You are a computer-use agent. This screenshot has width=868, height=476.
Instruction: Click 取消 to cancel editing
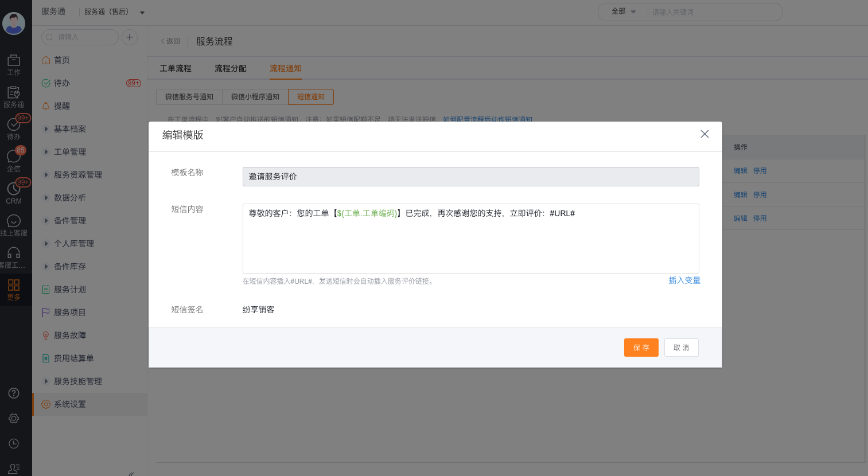[682, 348]
